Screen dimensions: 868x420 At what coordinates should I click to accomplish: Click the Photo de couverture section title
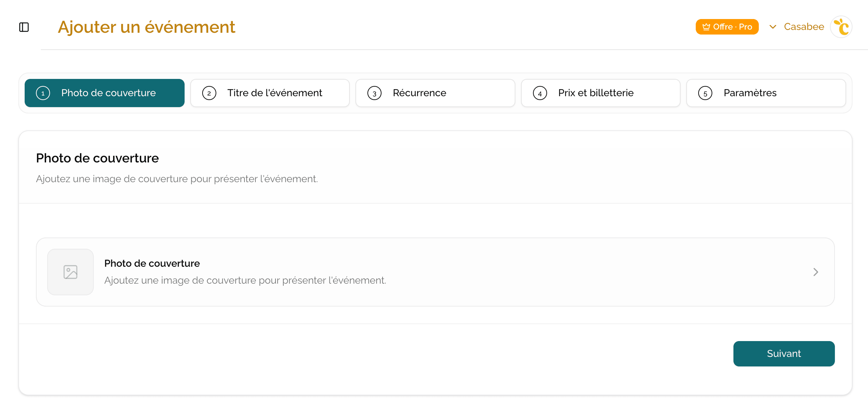click(x=97, y=158)
